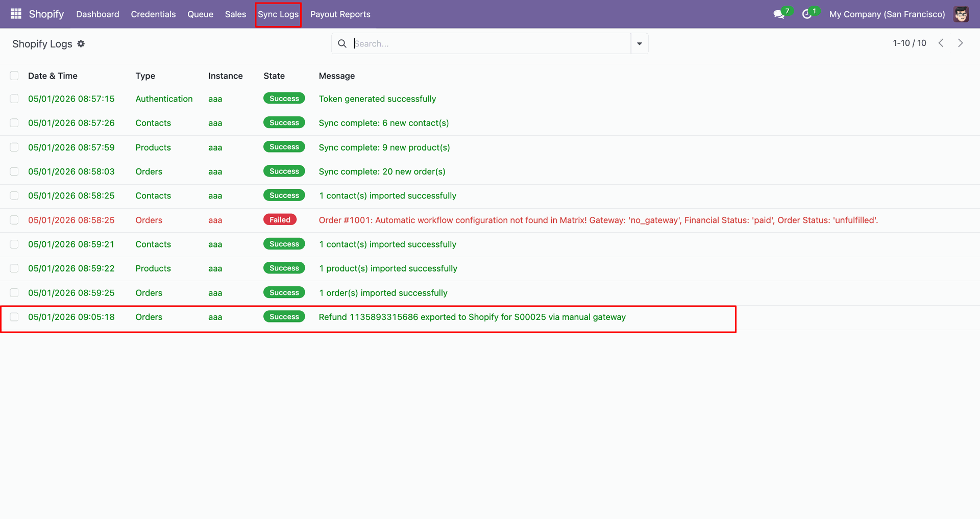The height and width of the screenshot is (519, 980).
Task: Open the Credentials menu
Action: pos(153,14)
